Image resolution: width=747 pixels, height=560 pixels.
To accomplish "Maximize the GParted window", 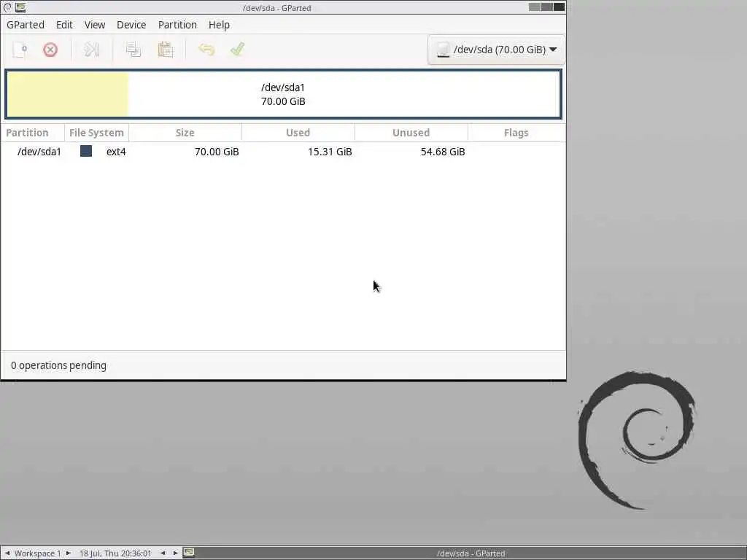I will point(547,7).
